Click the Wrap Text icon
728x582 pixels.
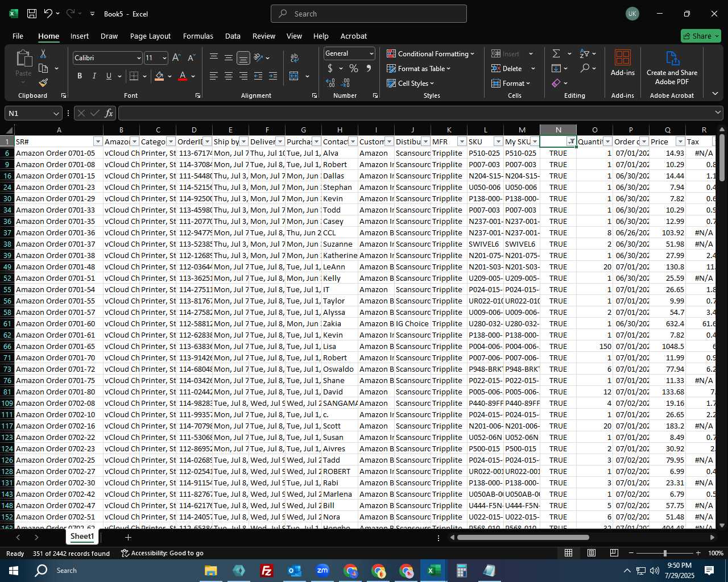(295, 58)
